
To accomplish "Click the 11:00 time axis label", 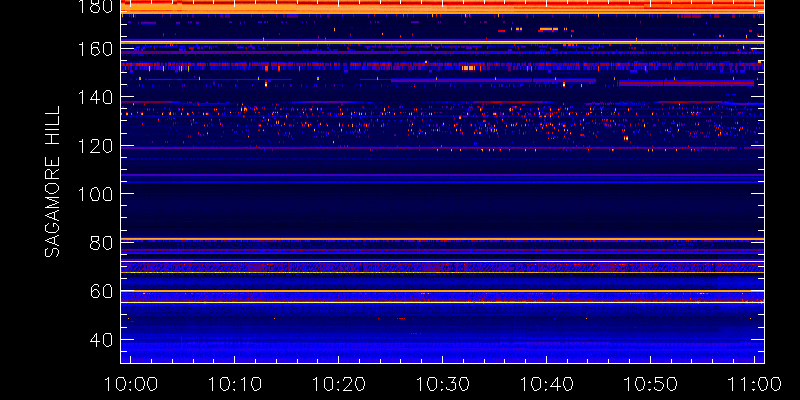I will tap(755, 384).
